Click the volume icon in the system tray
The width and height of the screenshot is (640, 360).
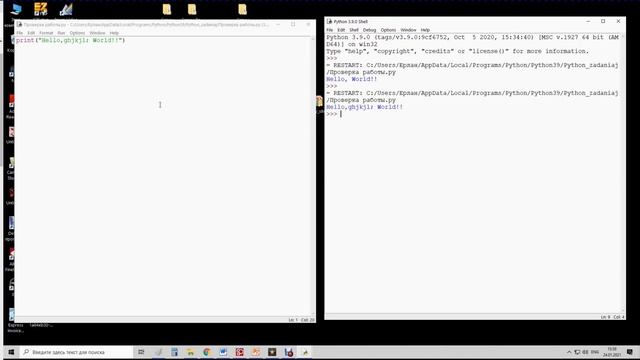point(585,352)
